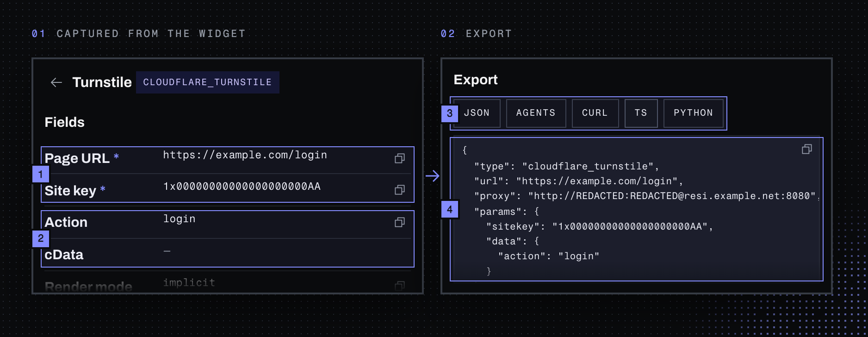Click the Fields section heading

point(64,122)
